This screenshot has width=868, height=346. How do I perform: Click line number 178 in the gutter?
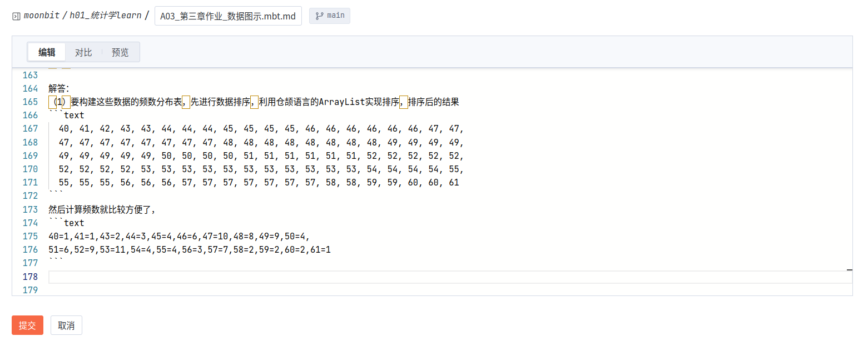coord(31,277)
